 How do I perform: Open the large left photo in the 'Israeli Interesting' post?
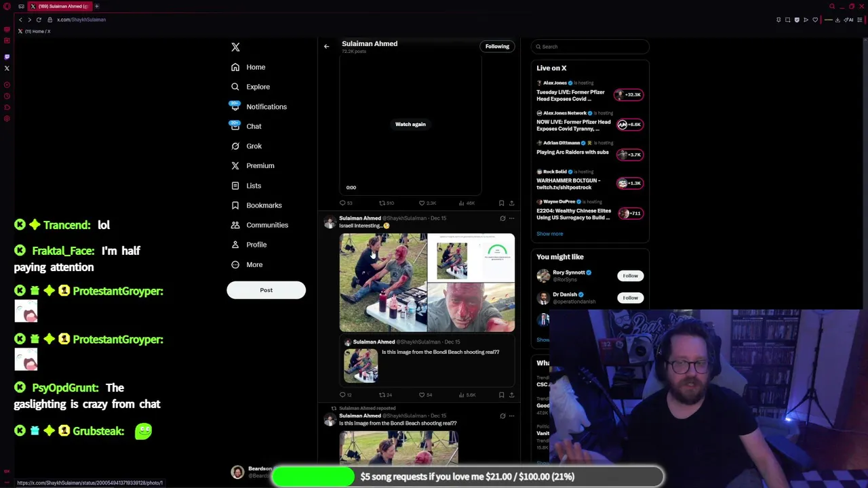click(383, 283)
